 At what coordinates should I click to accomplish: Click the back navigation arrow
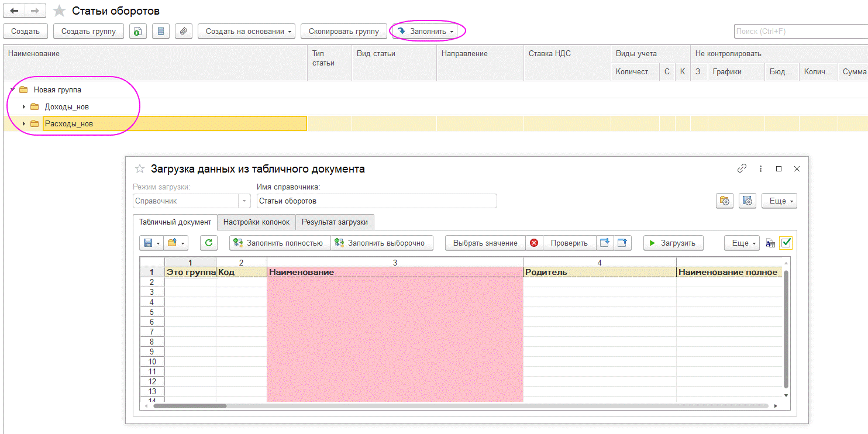pyautogui.click(x=14, y=11)
